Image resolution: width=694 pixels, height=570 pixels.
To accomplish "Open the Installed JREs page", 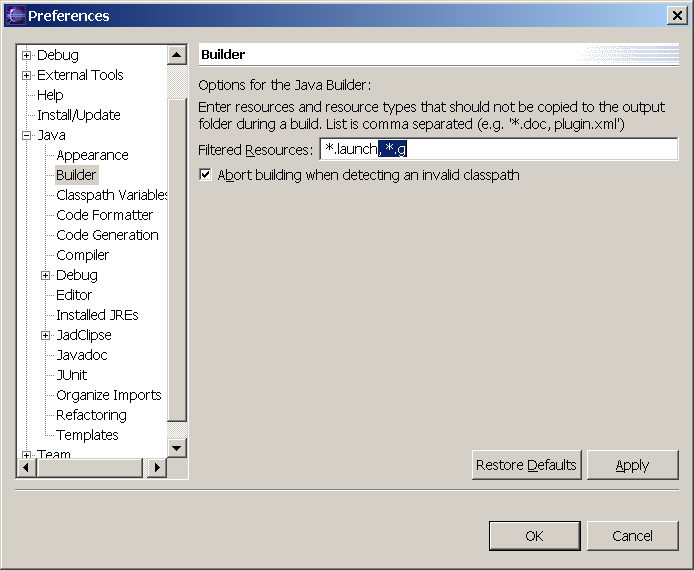I will click(97, 315).
